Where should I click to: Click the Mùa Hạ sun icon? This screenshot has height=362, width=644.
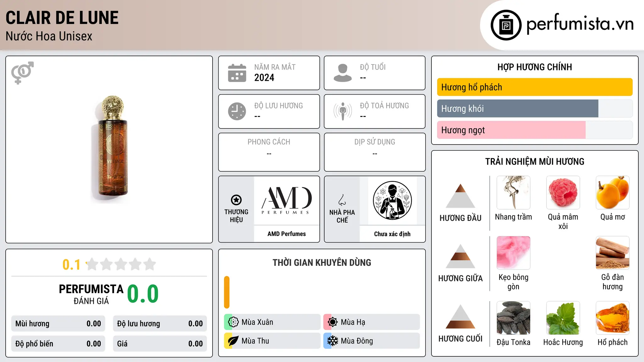(332, 322)
